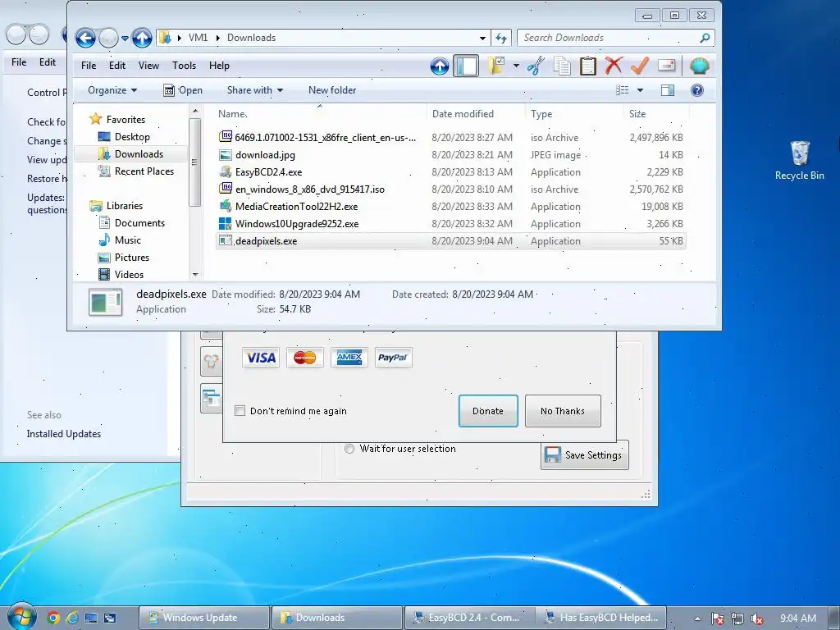This screenshot has height=630, width=840.
Task: Click Installed Updates link in Windows Update
Action: tap(64, 434)
